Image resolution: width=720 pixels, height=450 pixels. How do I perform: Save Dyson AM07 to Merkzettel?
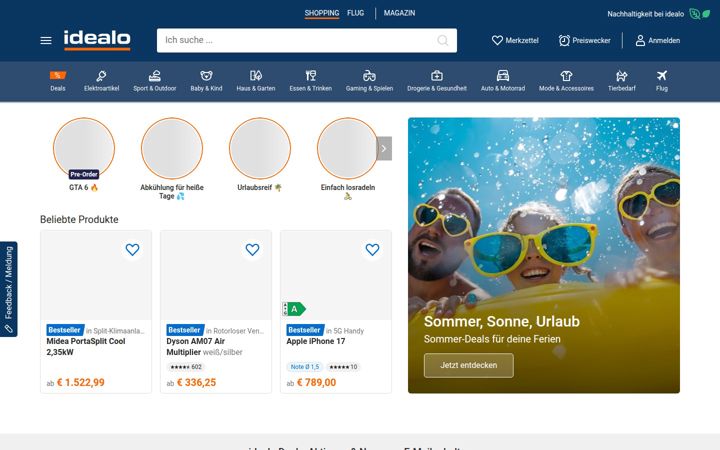[x=252, y=249]
